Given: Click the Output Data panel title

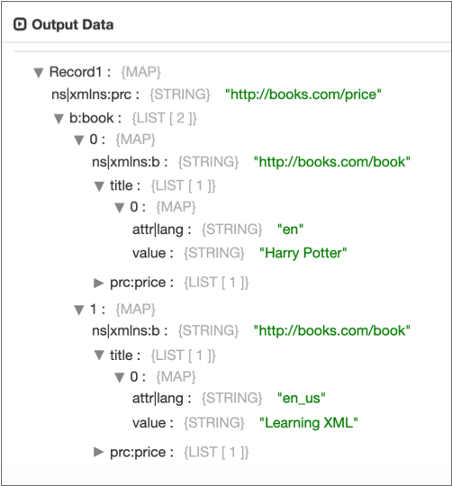Looking at the screenshot, I should click(73, 25).
